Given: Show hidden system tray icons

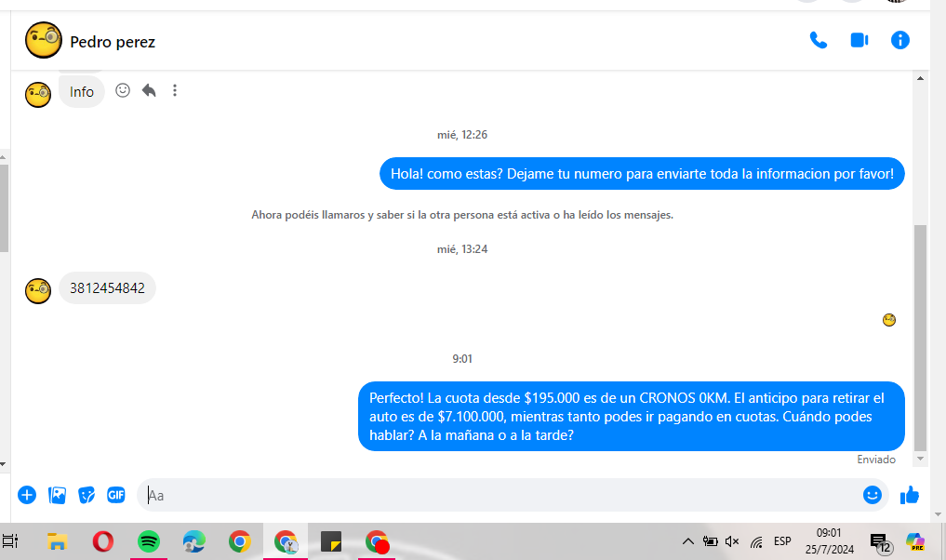Looking at the screenshot, I should pos(687,541).
